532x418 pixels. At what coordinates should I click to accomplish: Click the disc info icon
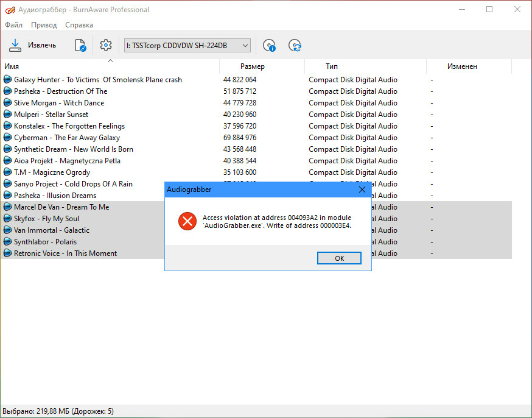(x=269, y=45)
